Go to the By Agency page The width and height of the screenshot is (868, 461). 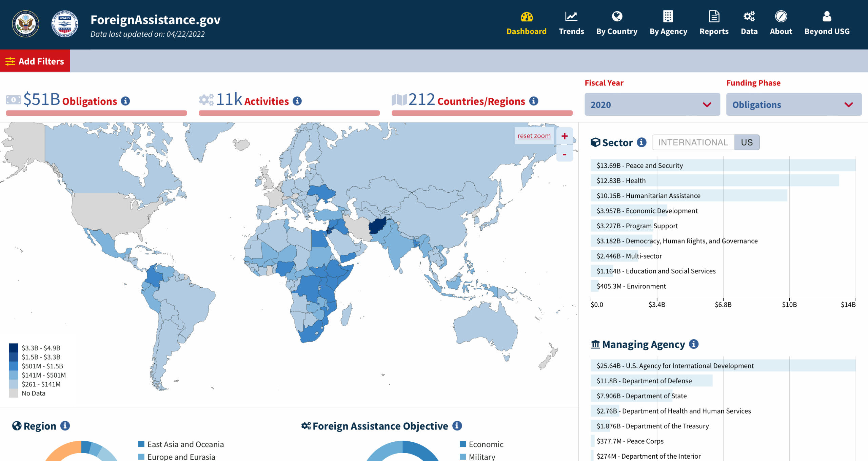coord(668,23)
